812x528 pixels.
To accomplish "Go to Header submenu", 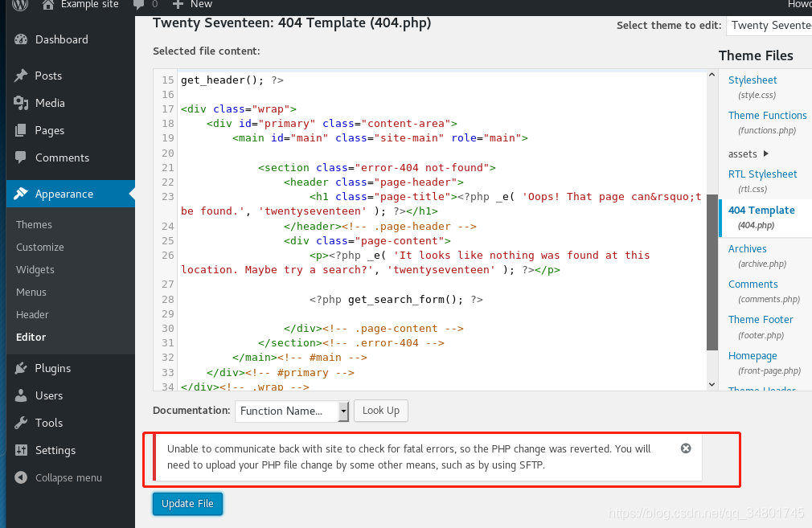I will click(32, 315).
